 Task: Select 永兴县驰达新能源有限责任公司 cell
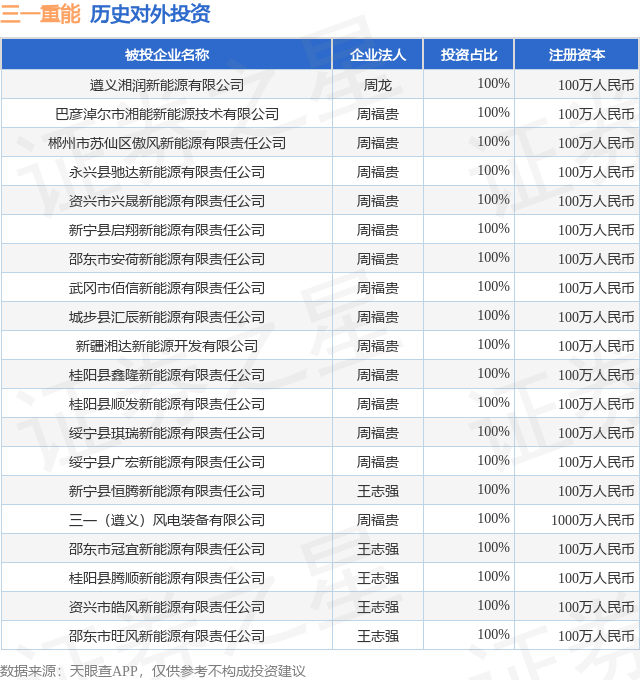[x=167, y=172]
